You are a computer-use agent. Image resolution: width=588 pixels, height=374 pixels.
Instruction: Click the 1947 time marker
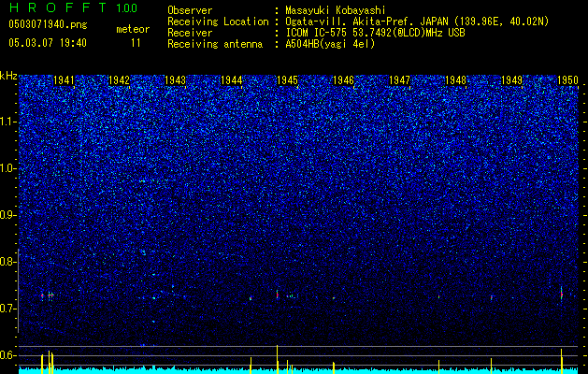click(400, 80)
